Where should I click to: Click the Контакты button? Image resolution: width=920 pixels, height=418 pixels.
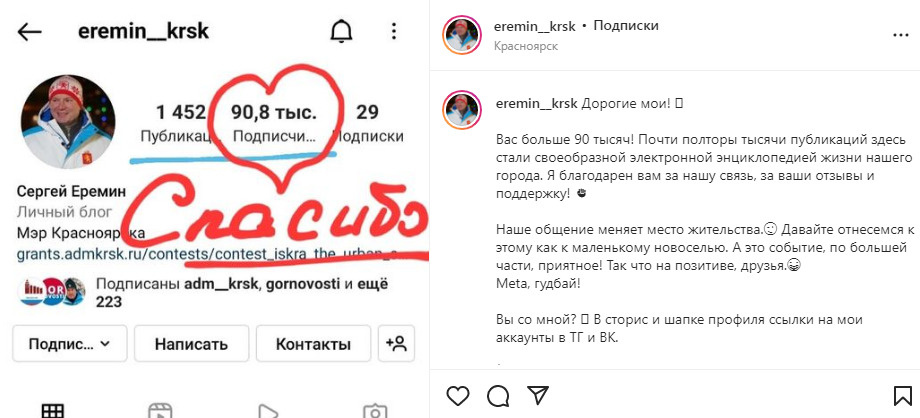313,343
